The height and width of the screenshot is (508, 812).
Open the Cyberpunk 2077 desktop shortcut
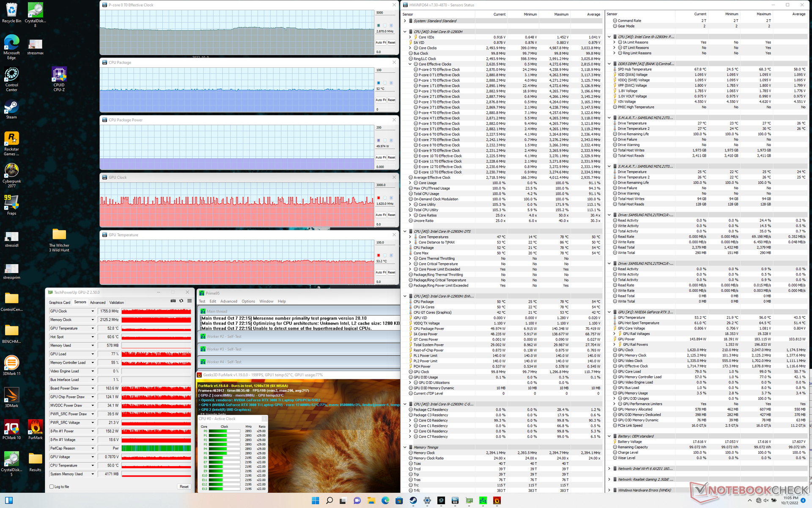12,175
